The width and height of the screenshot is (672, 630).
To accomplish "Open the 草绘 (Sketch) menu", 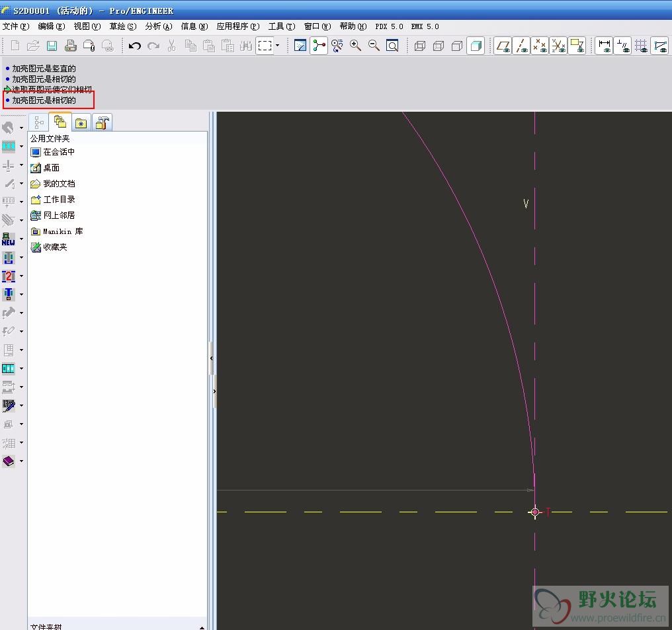I will [x=123, y=26].
